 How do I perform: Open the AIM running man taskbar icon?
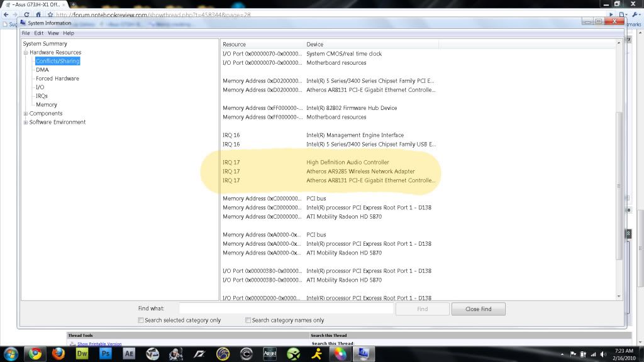tap(317, 354)
